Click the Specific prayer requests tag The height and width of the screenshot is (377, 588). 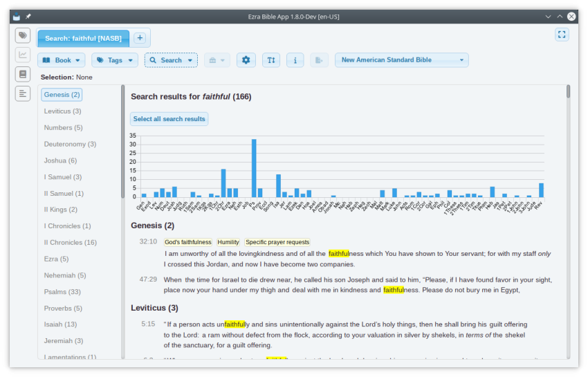point(277,242)
